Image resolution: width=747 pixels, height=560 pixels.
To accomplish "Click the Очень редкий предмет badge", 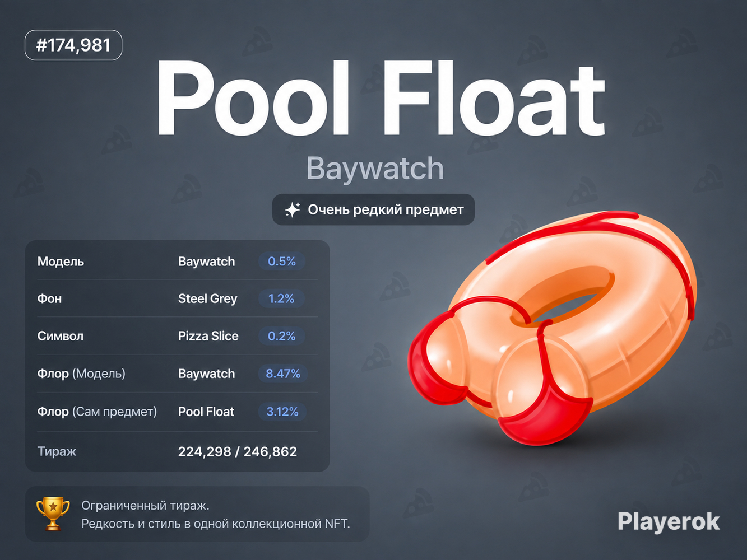I will [373, 209].
